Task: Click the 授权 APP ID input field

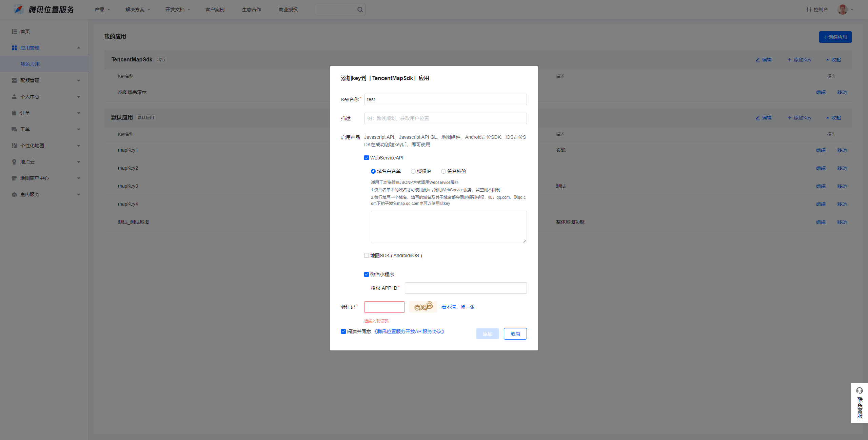Action: click(x=466, y=288)
